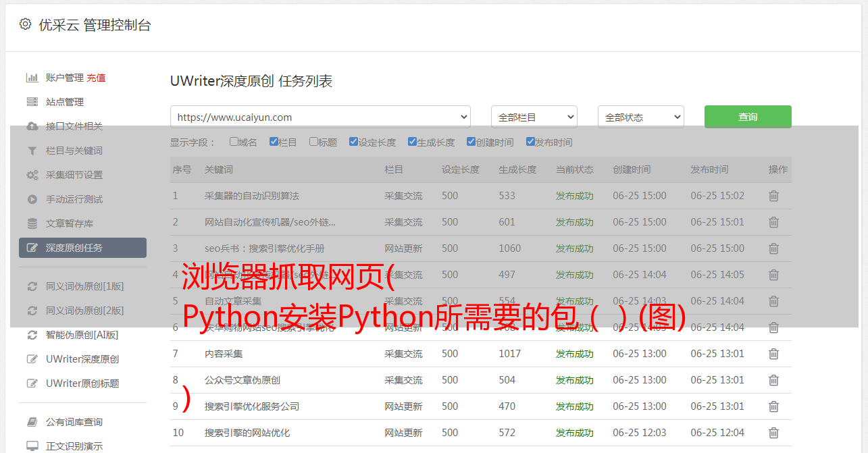Click the server icon next to 站点管理
Screen dimensions: 868x453
[32, 102]
